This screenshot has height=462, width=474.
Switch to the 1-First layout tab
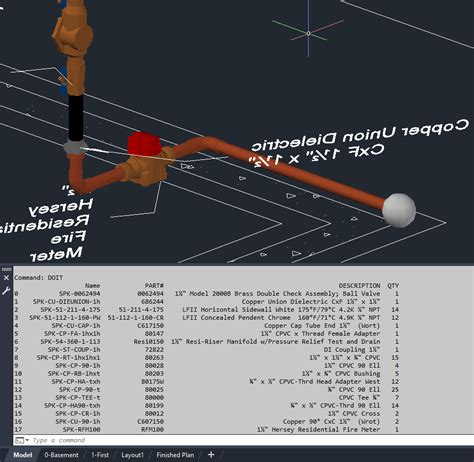pyautogui.click(x=100, y=455)
